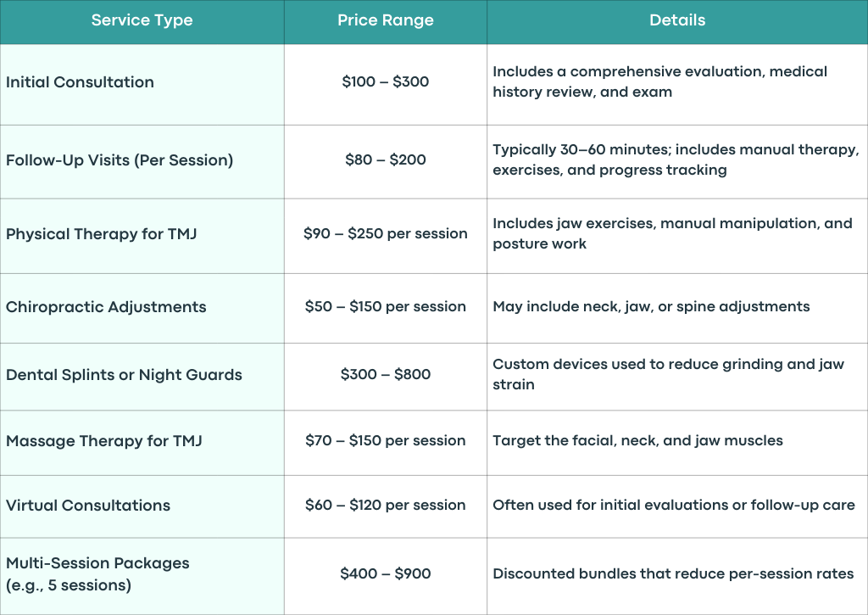Click the $100 – $300 price cell

[x=386, y=84]
